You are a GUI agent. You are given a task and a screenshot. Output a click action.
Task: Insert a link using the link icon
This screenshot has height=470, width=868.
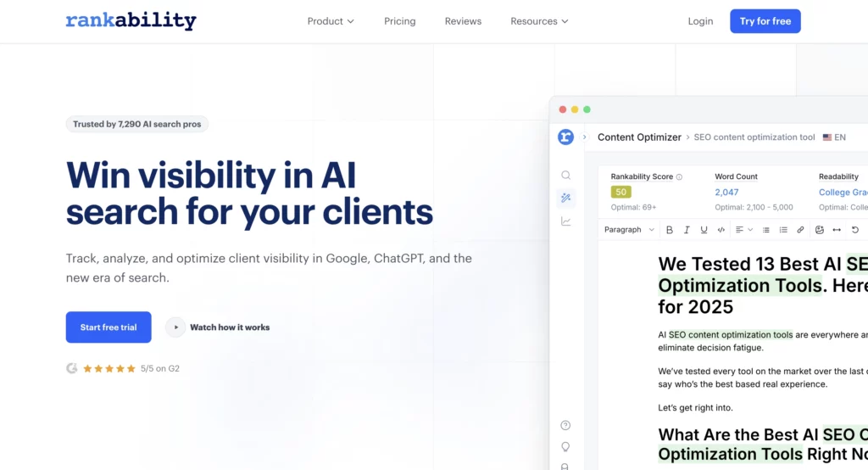pyautogui.click(x=800, y=230)
